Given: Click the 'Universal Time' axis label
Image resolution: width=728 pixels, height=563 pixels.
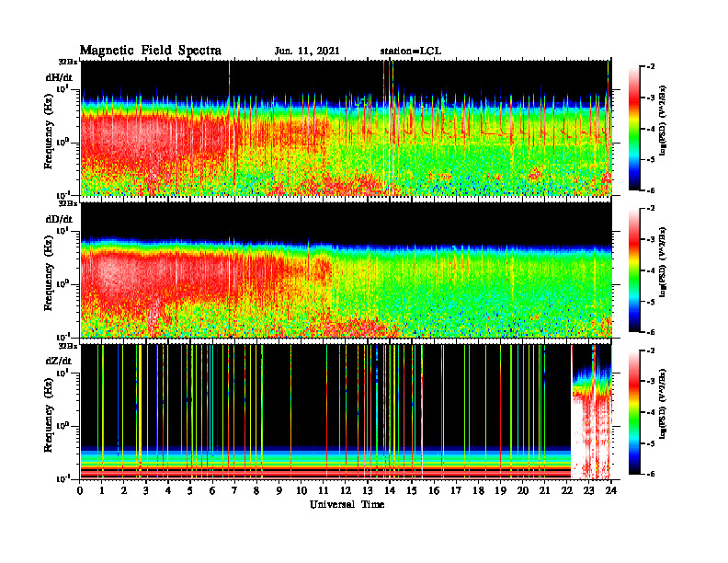Looking at the screenshot, I should click(x=347, y=504).
